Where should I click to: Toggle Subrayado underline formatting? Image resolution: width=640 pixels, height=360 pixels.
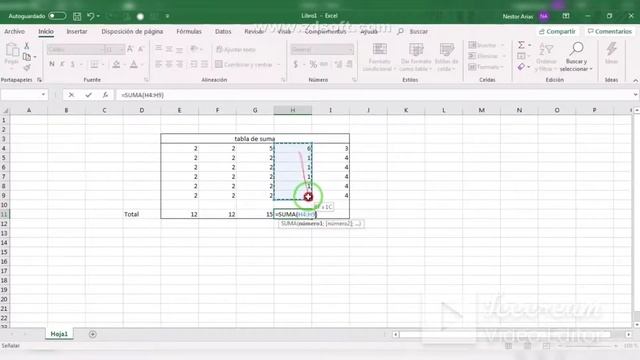(72, 64)
